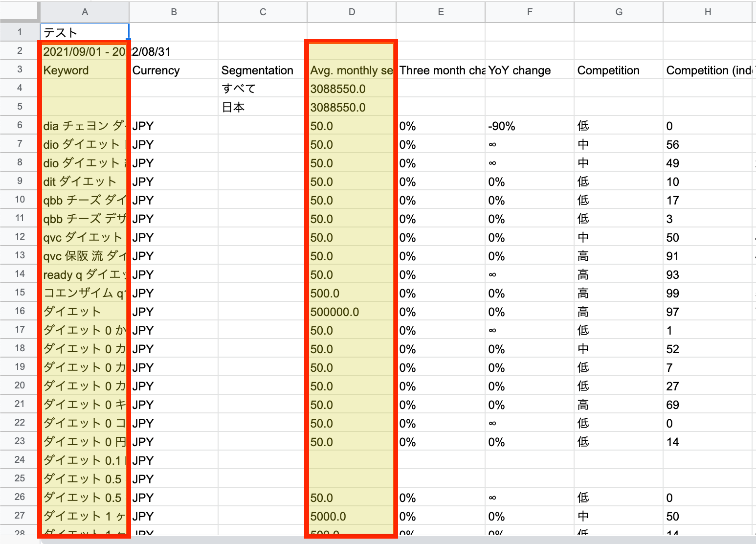Click keyword qbb チーズ デザ in row 11
This screenshot has height=544, width=756.
tap(85, 219)
